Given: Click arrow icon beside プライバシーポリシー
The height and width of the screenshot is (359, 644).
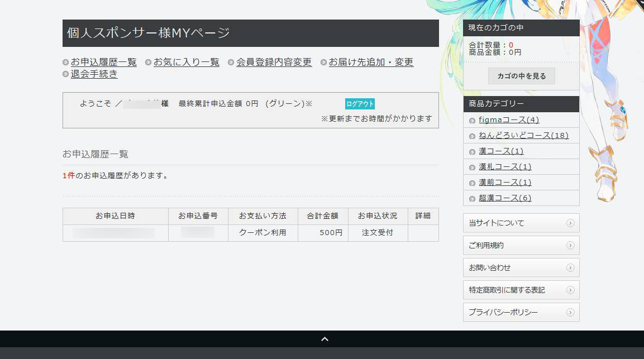Looking at the screenshot, I should click(x=570, y=313).
